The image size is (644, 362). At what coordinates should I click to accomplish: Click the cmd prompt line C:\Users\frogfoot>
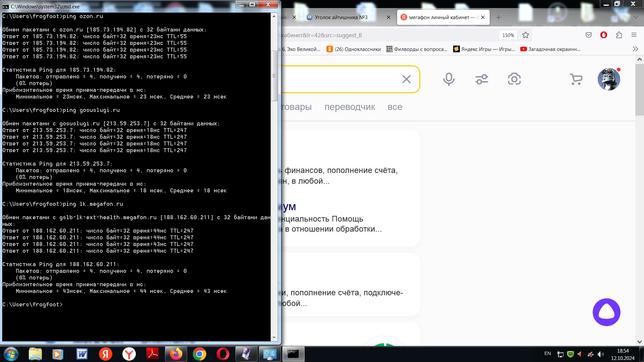tap(33, 305)
